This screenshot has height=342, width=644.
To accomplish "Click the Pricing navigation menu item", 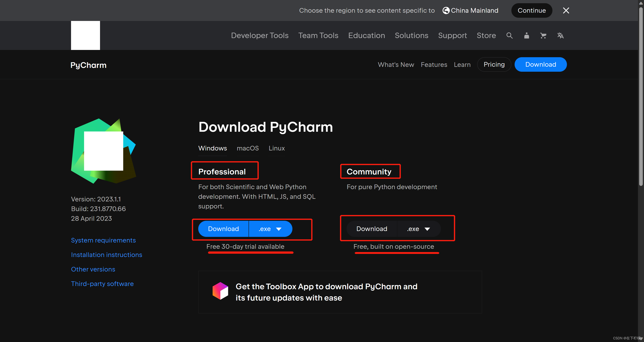I will click(x=494, y=64).
